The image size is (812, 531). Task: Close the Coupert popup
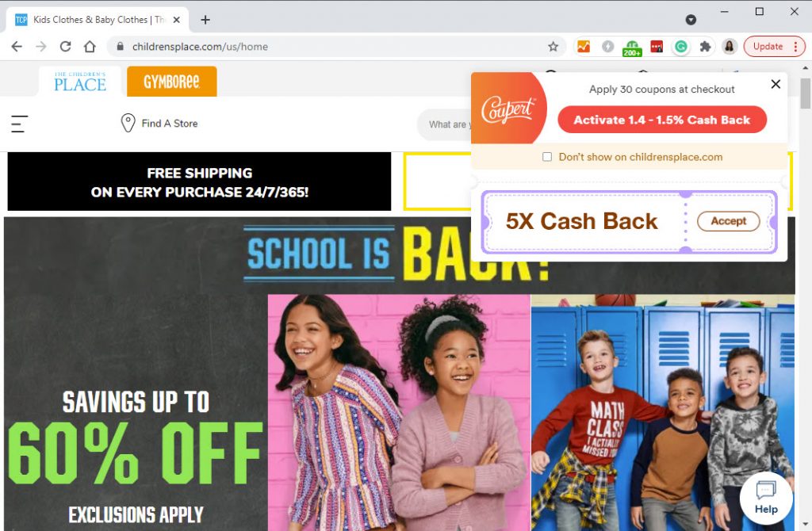click(x=776, y=84)
